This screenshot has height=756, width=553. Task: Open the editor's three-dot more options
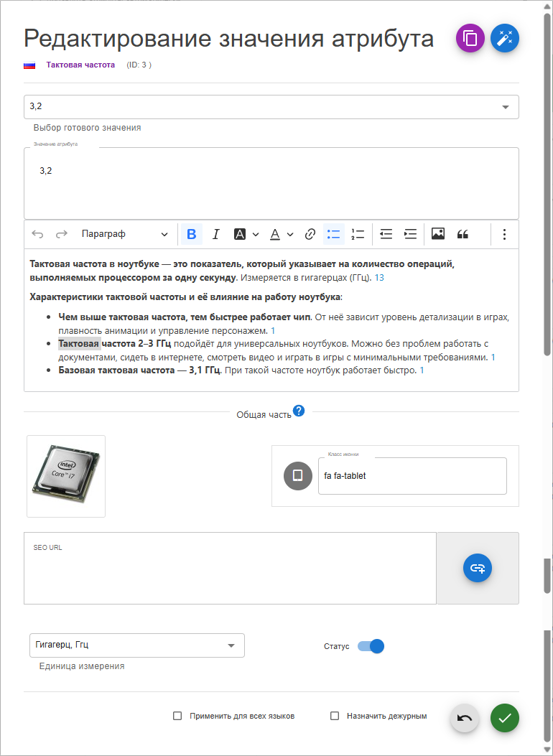pyautogui.click(x=504, y=234)
